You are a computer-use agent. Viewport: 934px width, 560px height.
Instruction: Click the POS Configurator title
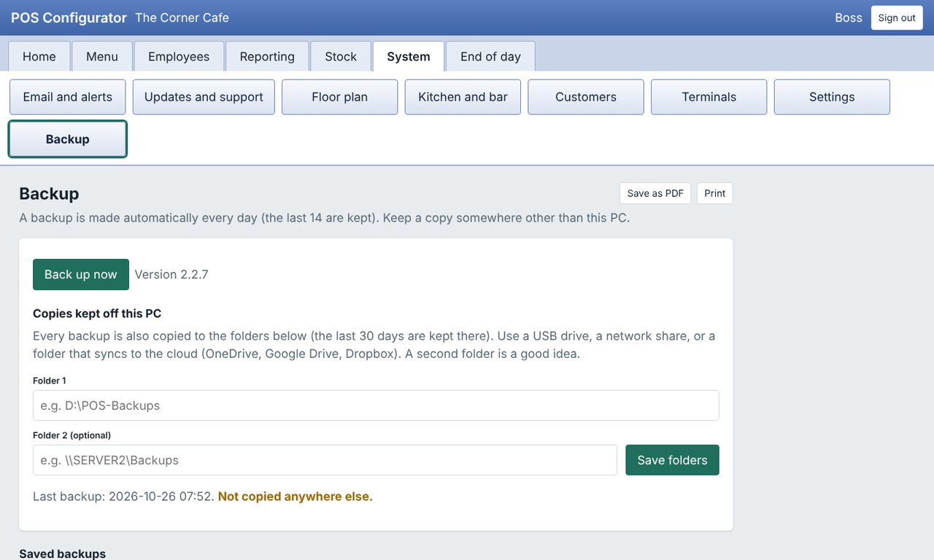69,17
